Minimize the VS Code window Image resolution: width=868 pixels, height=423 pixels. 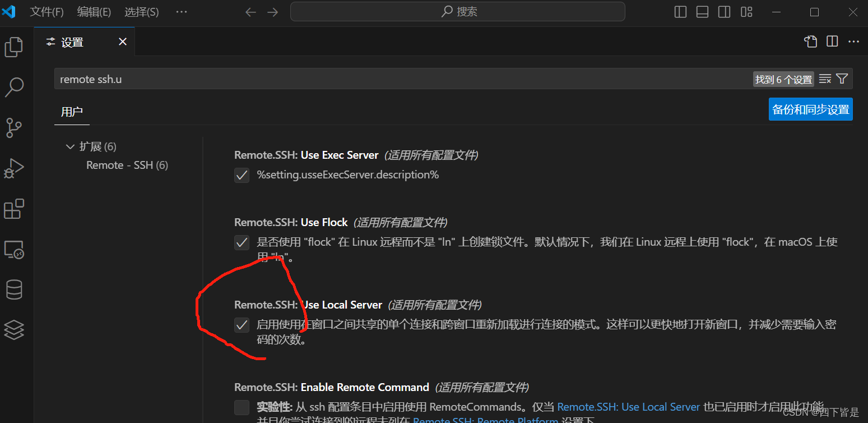point(776,12)
